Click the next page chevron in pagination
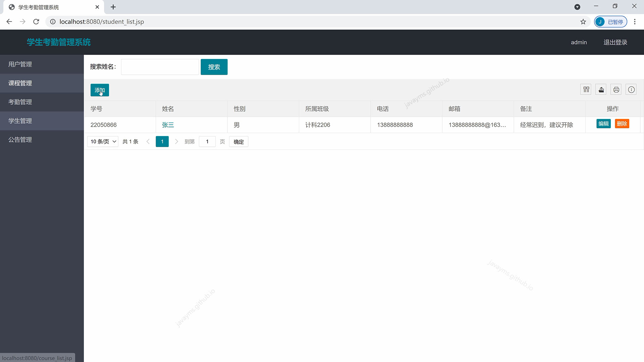Screen dimensions: 644x362 [177, 141]
